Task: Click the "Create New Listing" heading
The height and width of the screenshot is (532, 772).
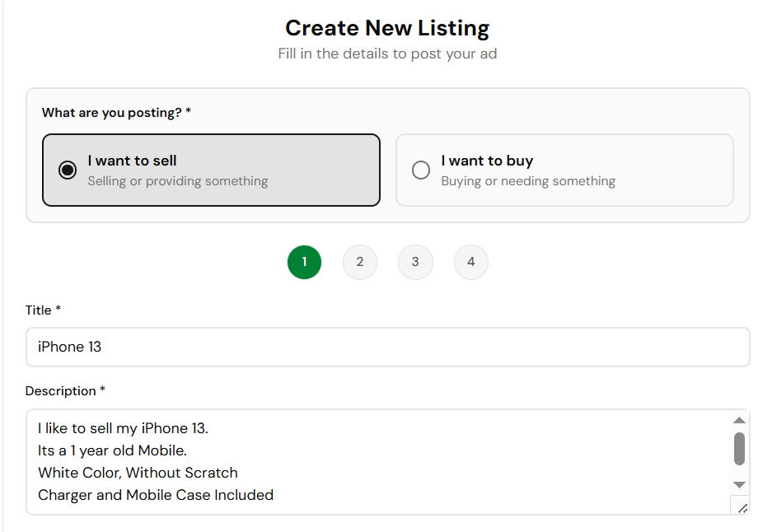Action: (x=387, y=28)
